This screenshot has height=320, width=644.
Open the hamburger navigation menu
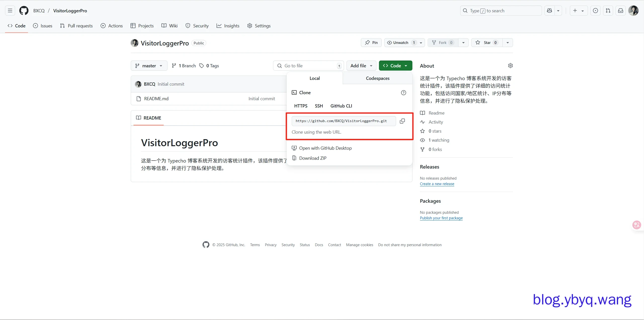tap(10, 11)
